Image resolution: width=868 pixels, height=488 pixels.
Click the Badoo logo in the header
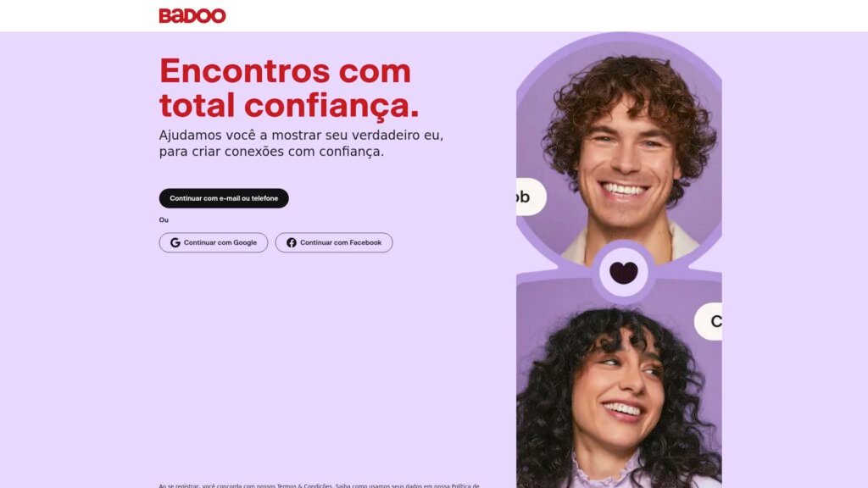[x=192, y=15]
